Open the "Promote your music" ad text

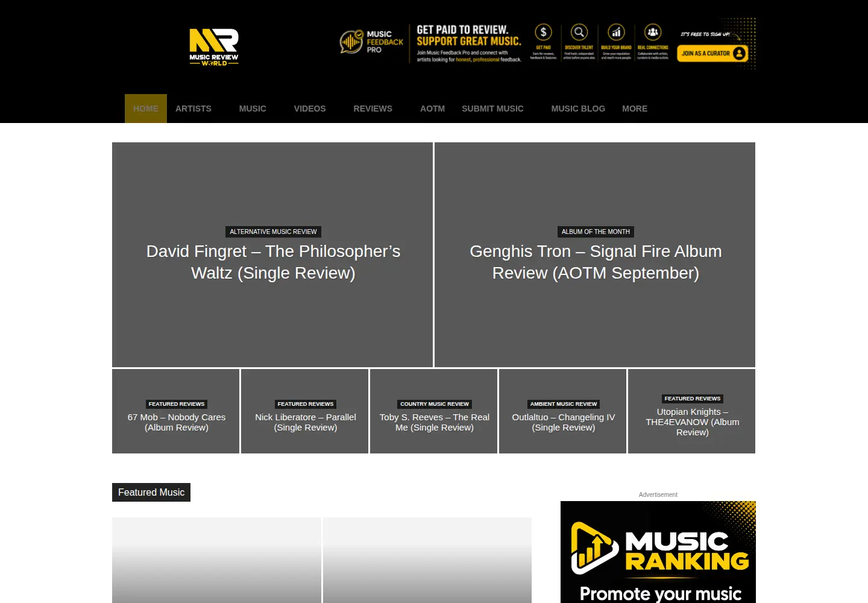661,594
